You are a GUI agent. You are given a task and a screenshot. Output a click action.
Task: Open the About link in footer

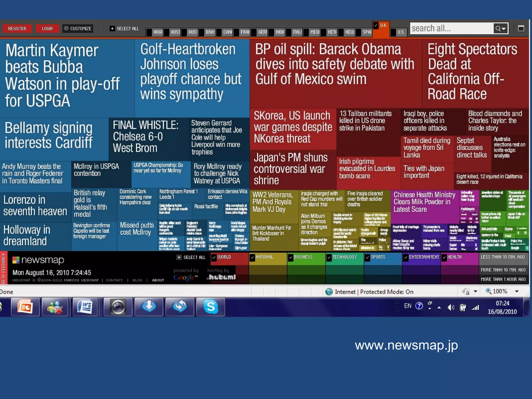tap(158, 280)
